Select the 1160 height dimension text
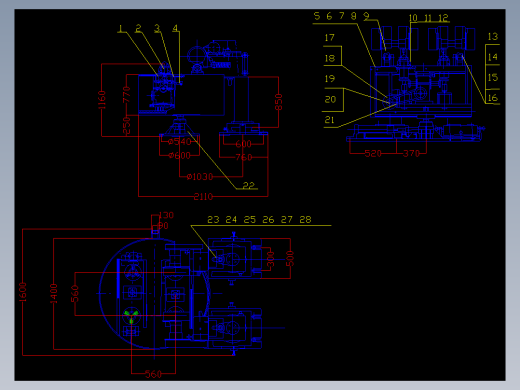The width and height of the screenshot is (520, 390). 102,100
